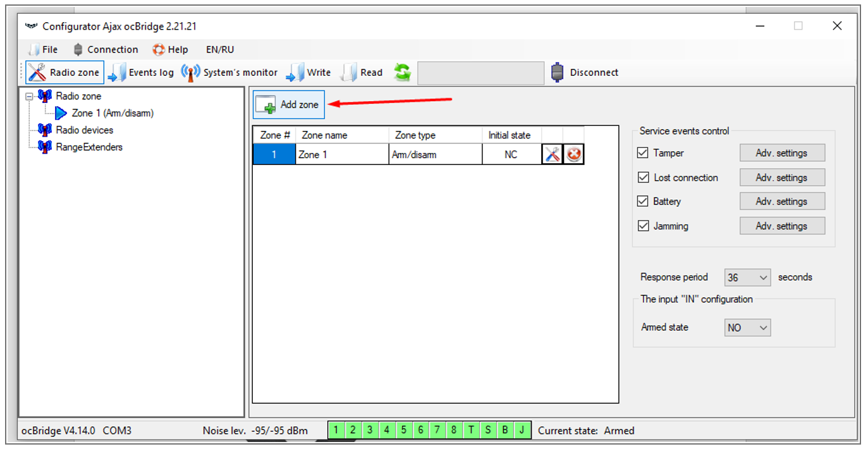Select Zone 1 (Arm/disarm) tree item
The height and width of the screenshot is (449, 868).
click(x=113, y=113)
